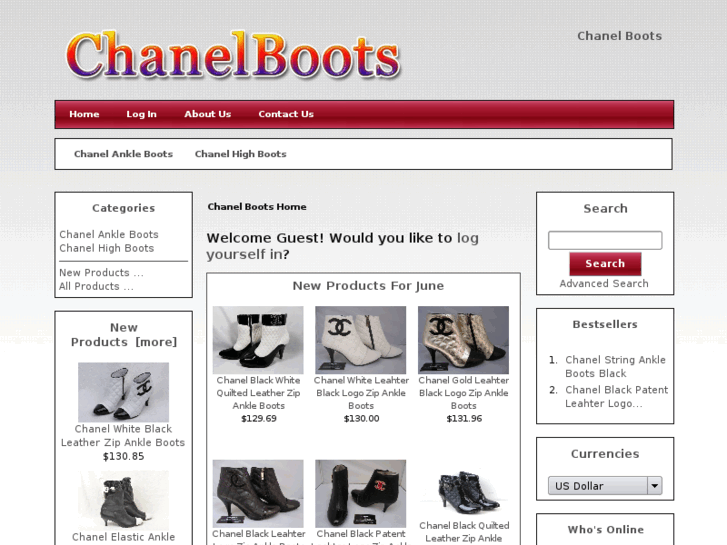Image resolution: width=727 pixels, height=545 pixels.
Task: Select the Chanel Ankle Boots tab in the white category bar
Action: tap(123, 154)
